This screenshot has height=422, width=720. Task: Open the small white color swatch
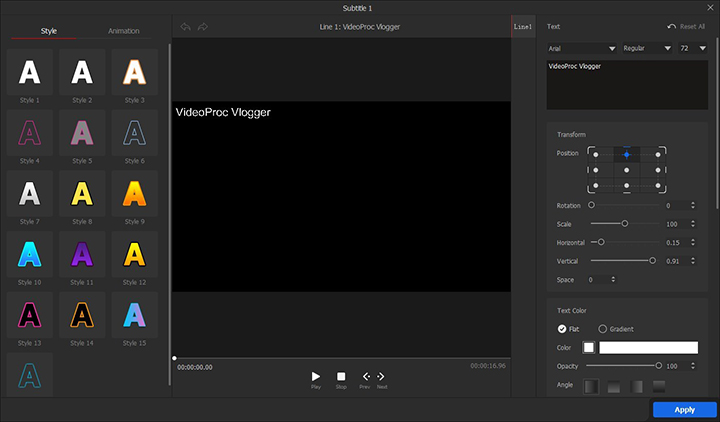[589, 348]
